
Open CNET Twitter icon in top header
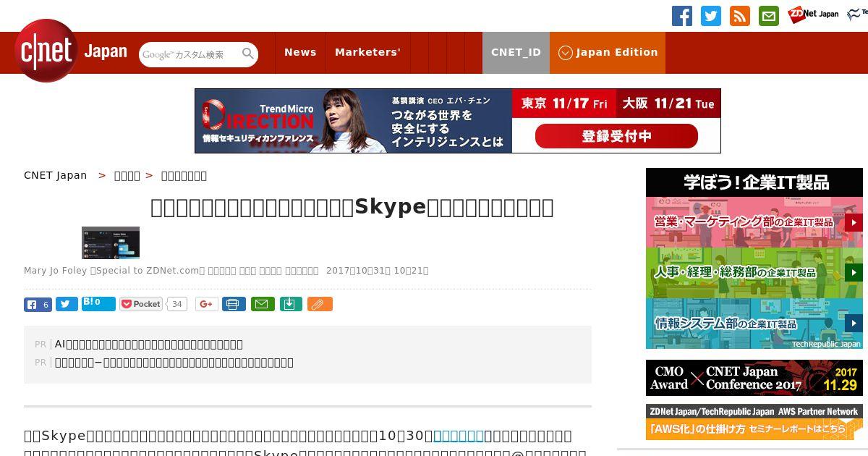pyautogui.click(x=711, y=16)
